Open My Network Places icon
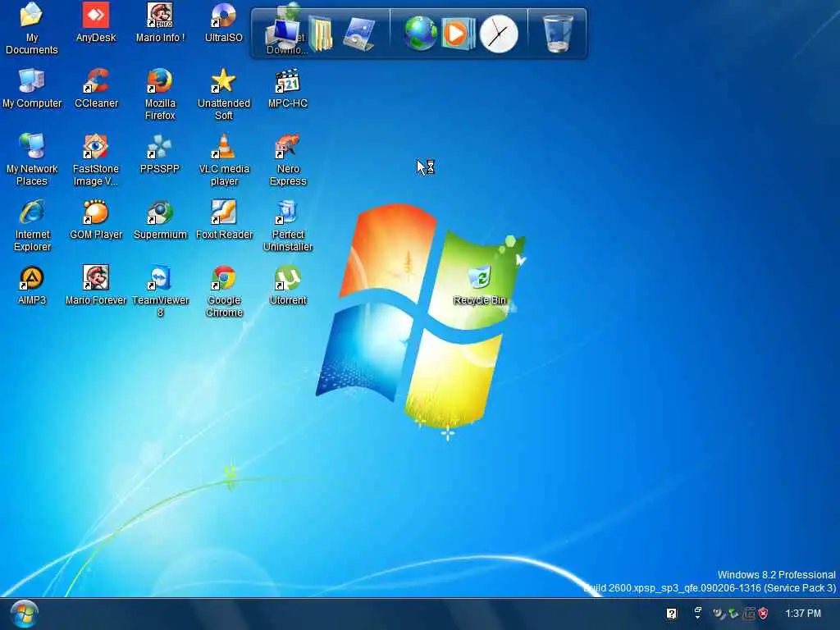 32,160
